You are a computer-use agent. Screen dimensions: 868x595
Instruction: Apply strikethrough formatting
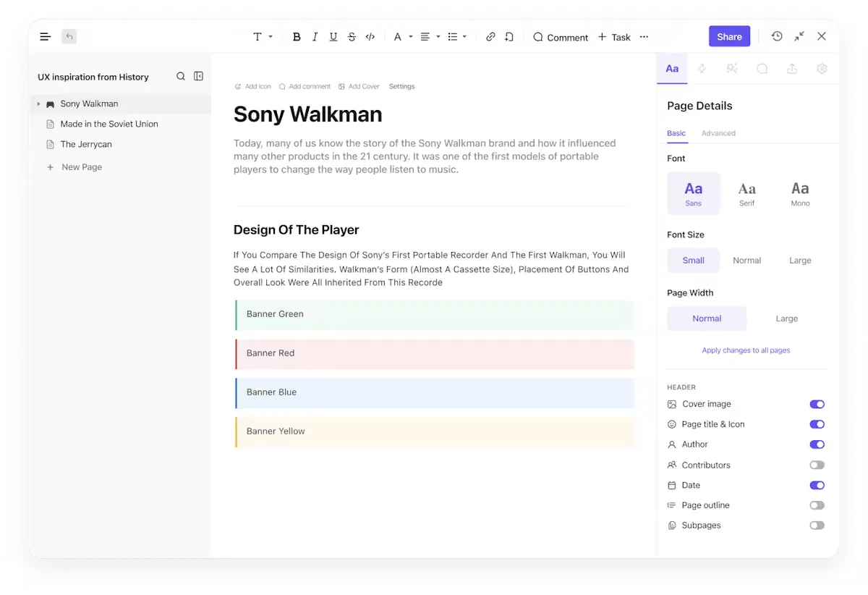tap(352, 37)
